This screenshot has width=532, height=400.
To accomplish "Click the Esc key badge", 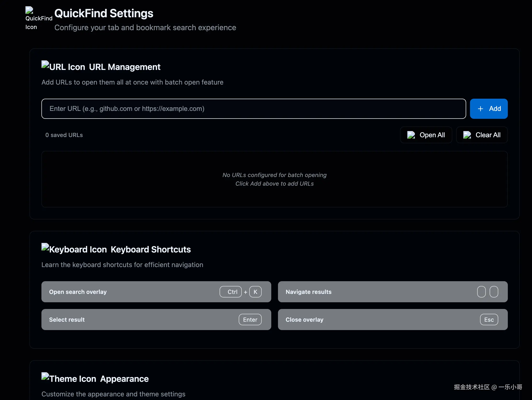I will click(x=489, y=320).
